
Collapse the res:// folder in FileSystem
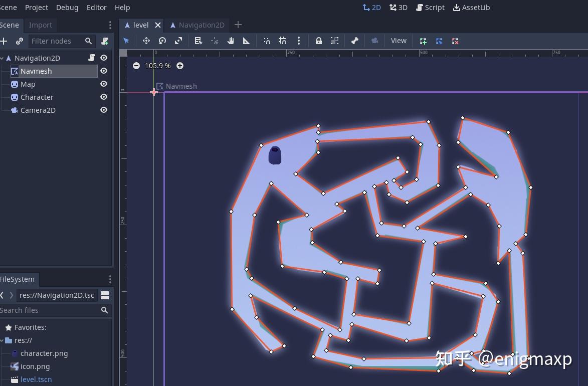[x=2, y=340]
